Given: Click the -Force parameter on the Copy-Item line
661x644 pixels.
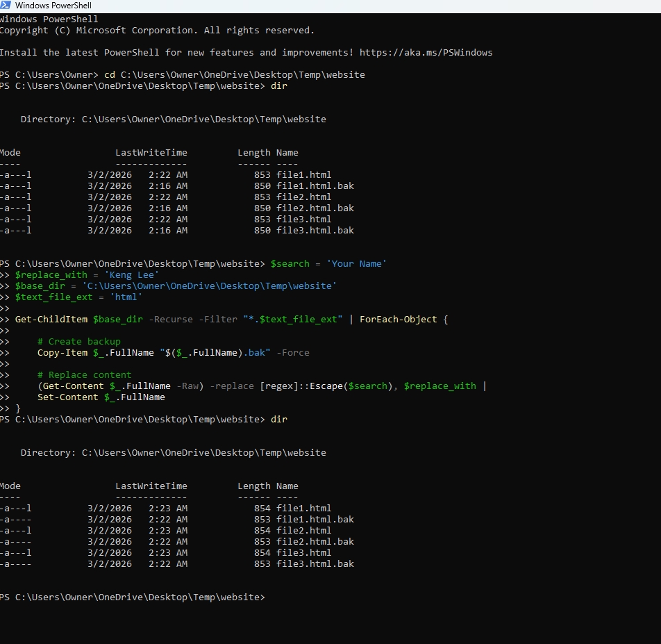Looking at the screenshot, I should 292,353.
